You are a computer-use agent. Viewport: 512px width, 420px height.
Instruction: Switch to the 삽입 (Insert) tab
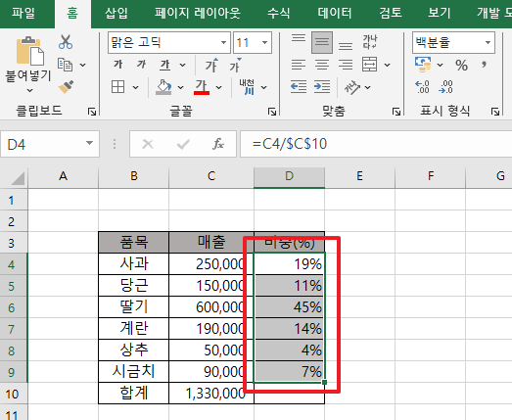pos(116,13)
